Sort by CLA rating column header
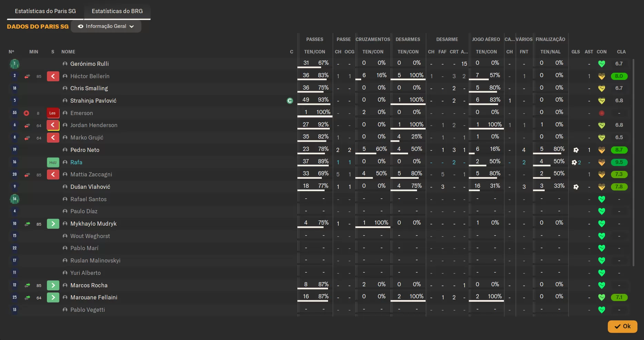The image size is (644, 340). (x=621, y=52)
